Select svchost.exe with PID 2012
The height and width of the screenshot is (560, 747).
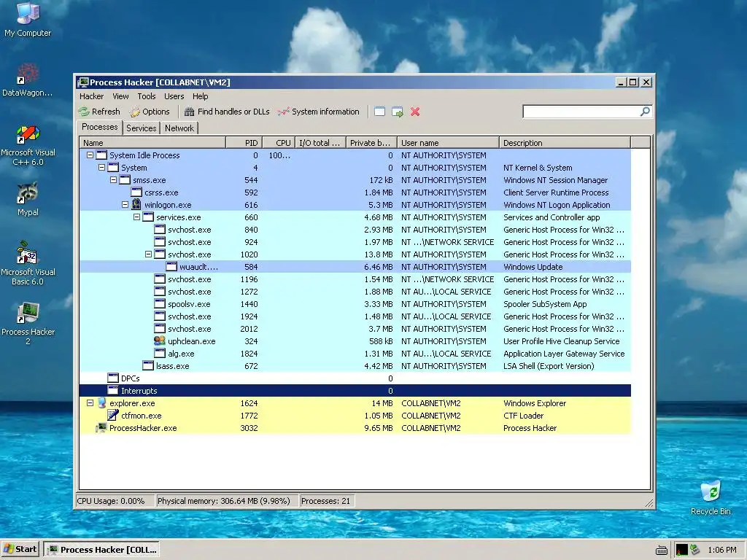(355, 329)
